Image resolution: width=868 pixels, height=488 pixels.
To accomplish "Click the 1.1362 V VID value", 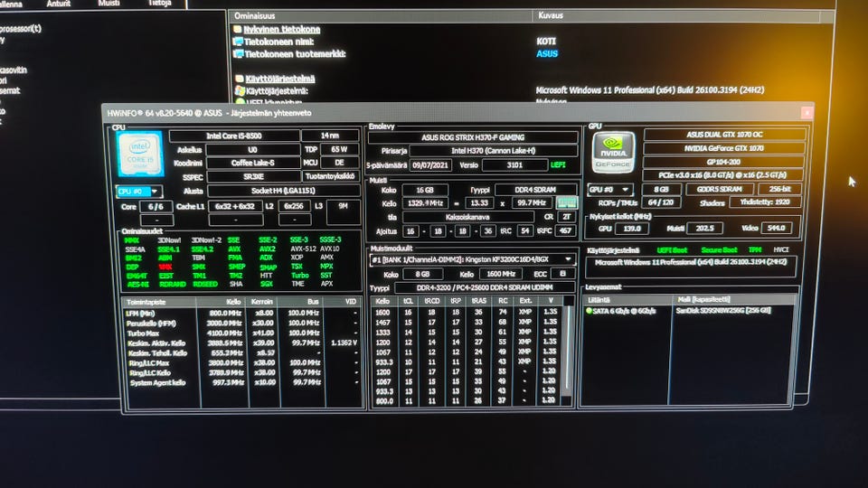I will click(x=344, y=343).
